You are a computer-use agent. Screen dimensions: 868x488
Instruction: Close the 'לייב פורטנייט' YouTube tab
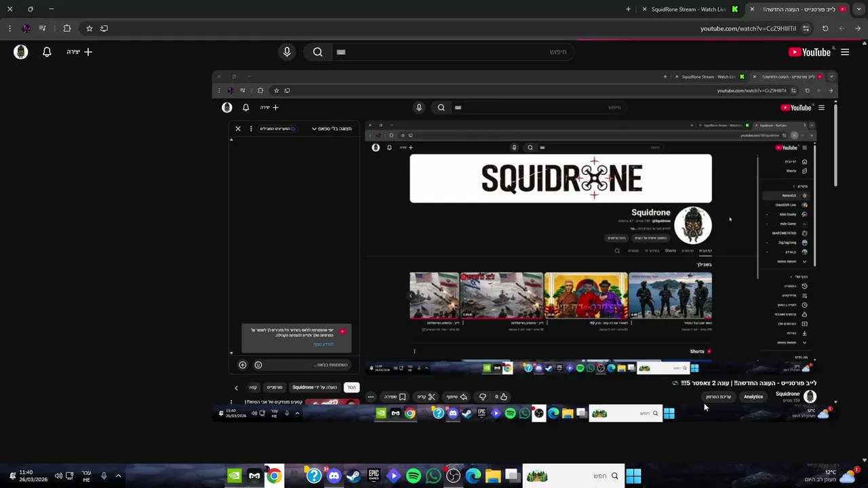point(752,9)
